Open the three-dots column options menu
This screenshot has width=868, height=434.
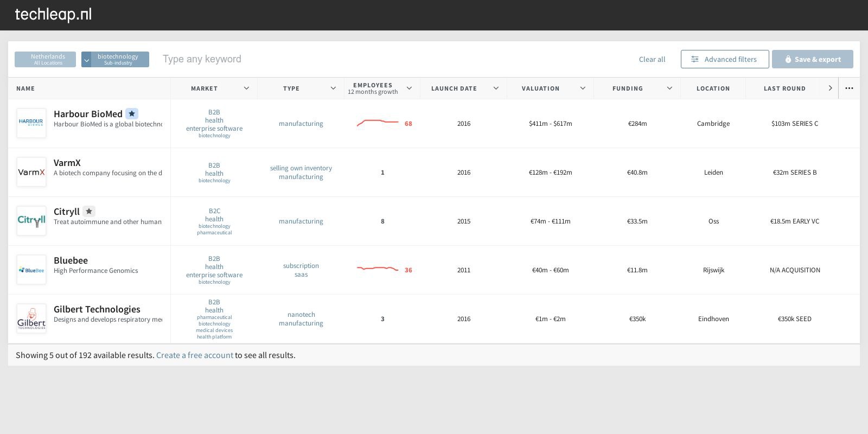(849, 88)
